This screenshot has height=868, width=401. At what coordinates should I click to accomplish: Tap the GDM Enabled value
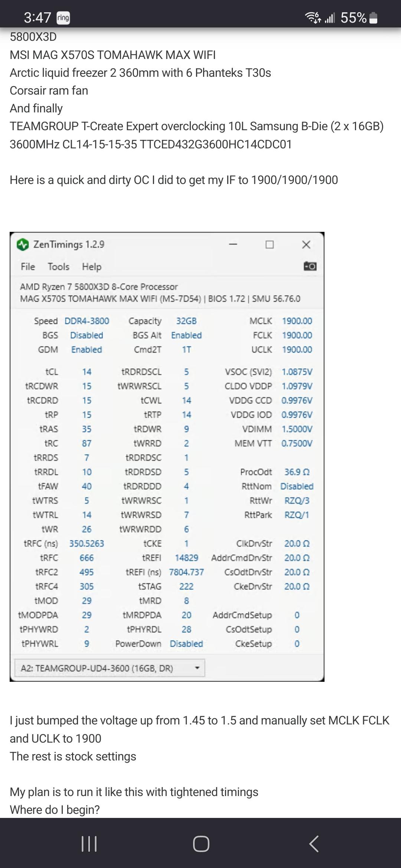click(87, 349)
